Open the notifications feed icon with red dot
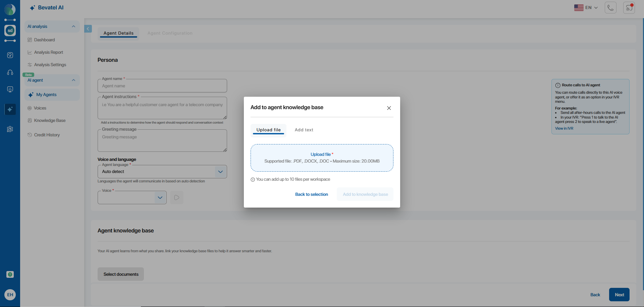Screen dimensions: 644x307 pyautogui.click(x=629, y=8)
